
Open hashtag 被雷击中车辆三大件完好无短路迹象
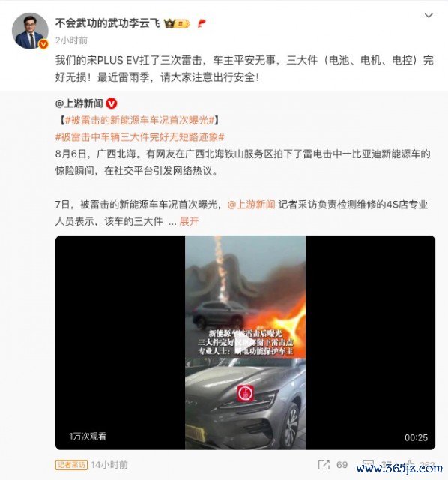point(140,137)
